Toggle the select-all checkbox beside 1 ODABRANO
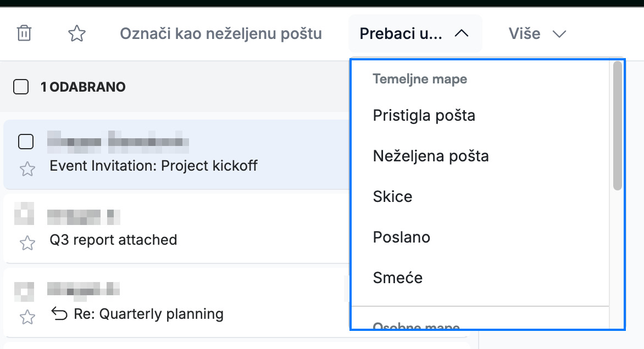This screenshot has width=644, height=349. pos(21,87)
